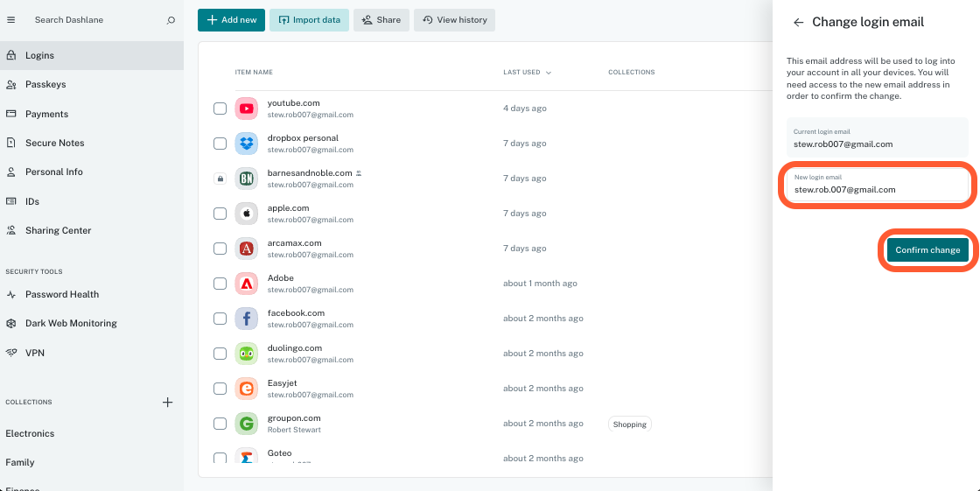Open VPN in security tools
Viewport: 980px width, 491px height.
(x=92, y=353)
